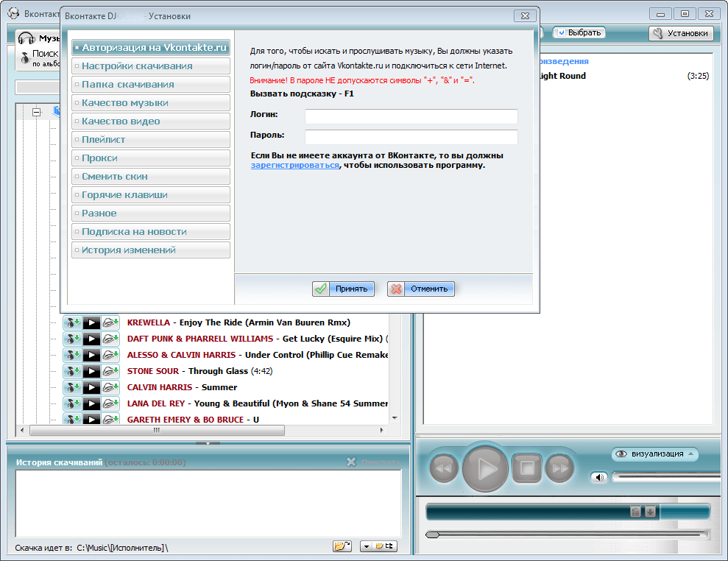Mute sound with the speaker icon

tap(600, 477)
